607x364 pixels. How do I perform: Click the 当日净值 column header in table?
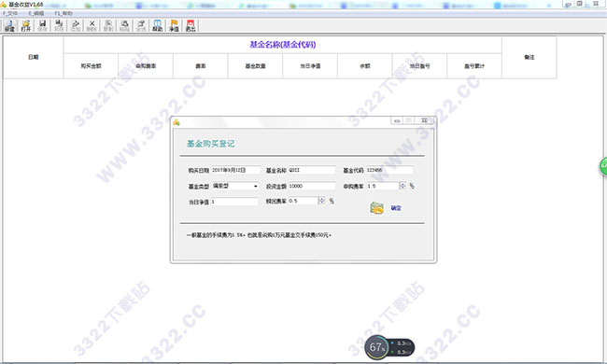tap(310, 66)
